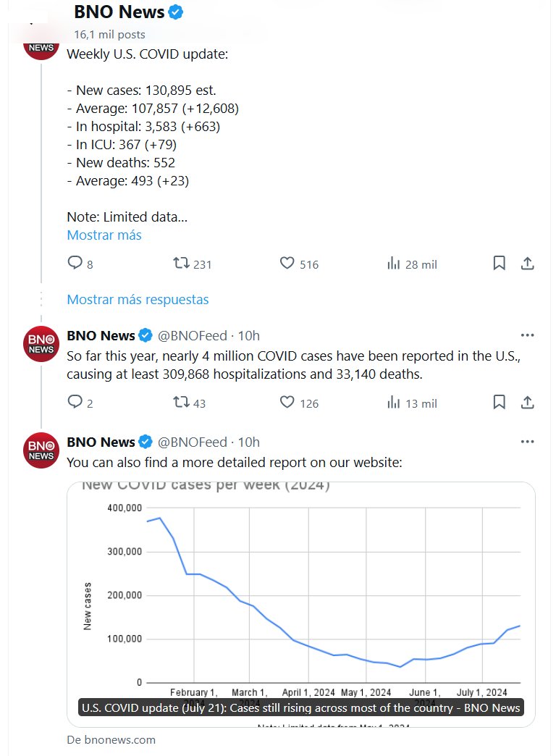This screenshot has height=756, width=556.
Task: Like the post with 126 likes
Action: 287,402
